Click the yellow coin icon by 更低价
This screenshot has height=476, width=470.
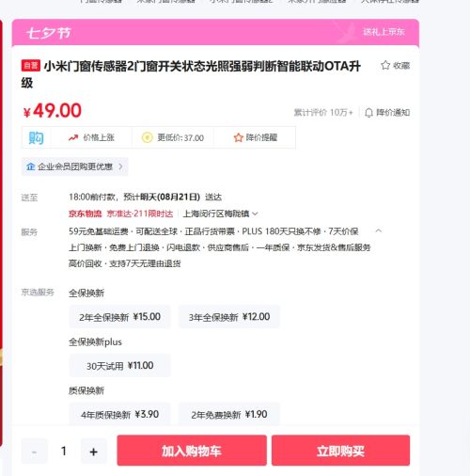(148, 137)
